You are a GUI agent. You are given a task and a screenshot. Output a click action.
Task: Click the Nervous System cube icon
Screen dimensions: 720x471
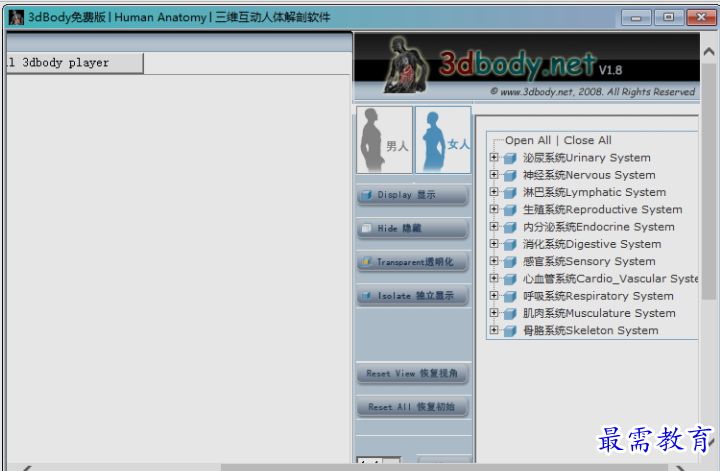point(510,176)
